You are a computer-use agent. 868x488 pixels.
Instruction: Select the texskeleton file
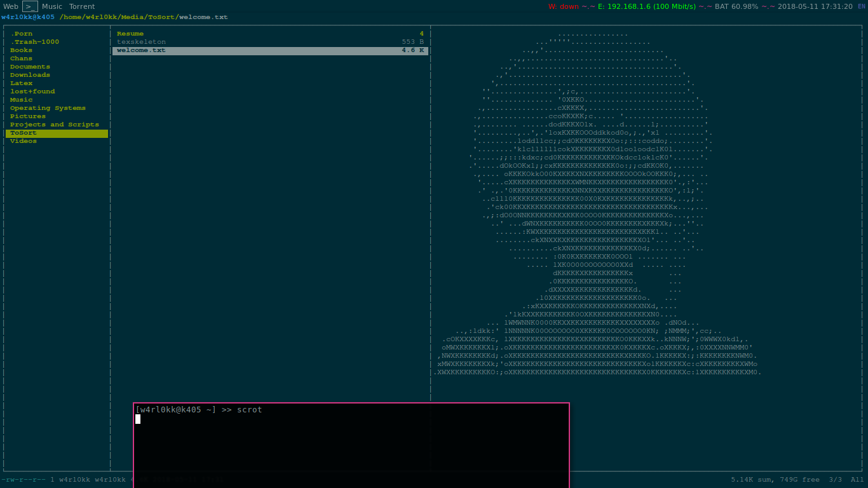pyautogui.click(x=141, y=42)
